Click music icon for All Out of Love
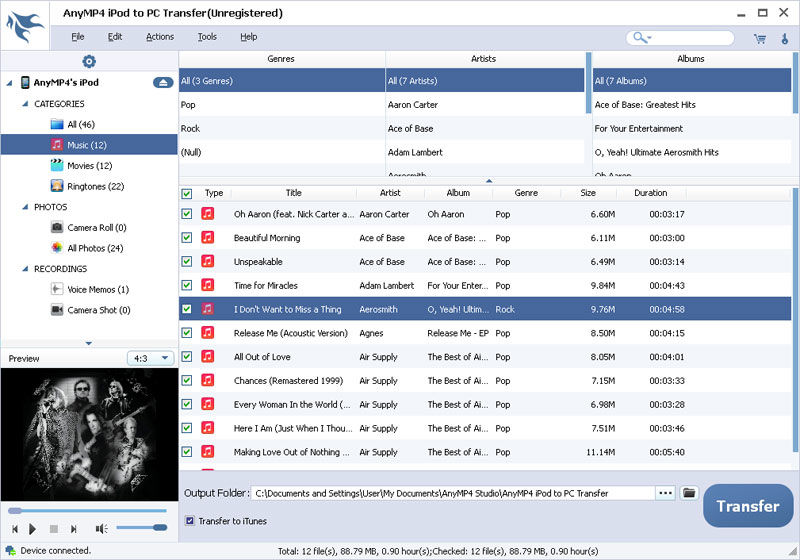The image size is (800, 560). click(x=207, y=356)
